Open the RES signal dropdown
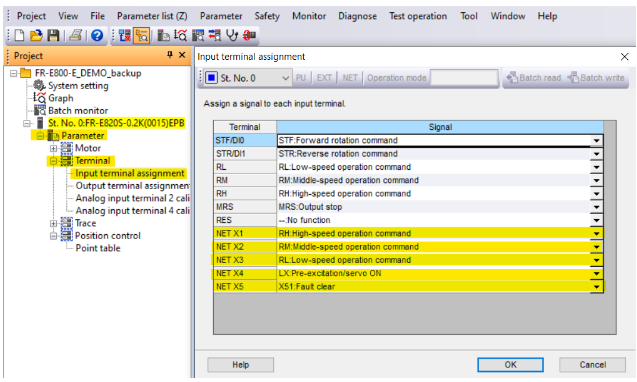 click(596, 220)
